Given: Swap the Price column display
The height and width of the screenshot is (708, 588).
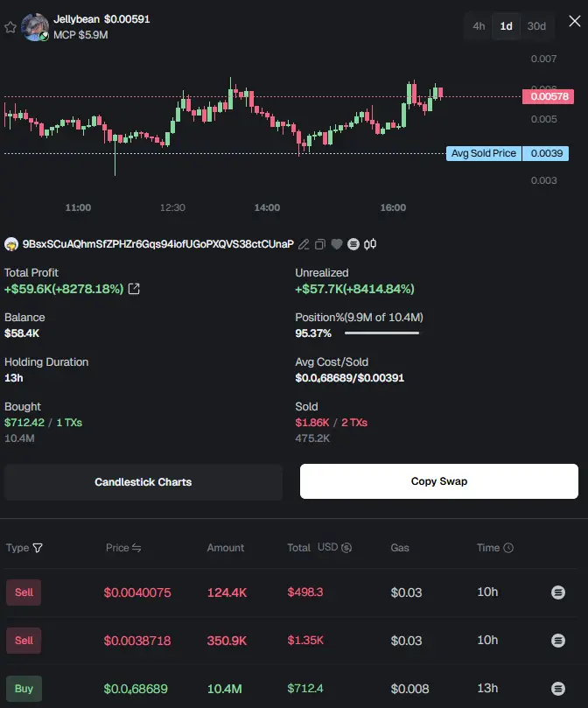Looking at the screenshot, I should pos(136,548).
